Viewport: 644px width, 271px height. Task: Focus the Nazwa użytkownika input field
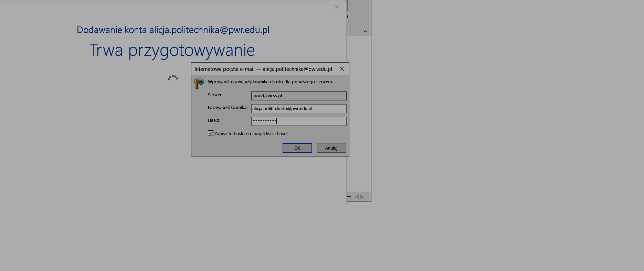(298, 109)
